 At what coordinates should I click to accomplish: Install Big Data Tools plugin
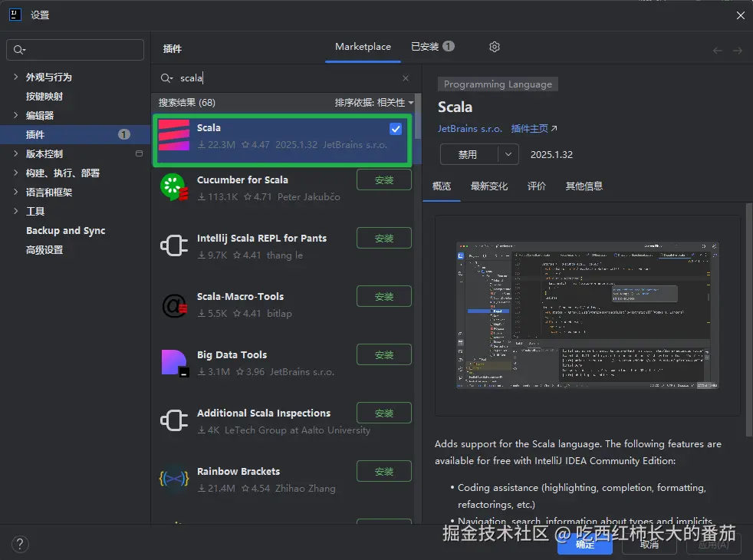(x=383, y=355)
